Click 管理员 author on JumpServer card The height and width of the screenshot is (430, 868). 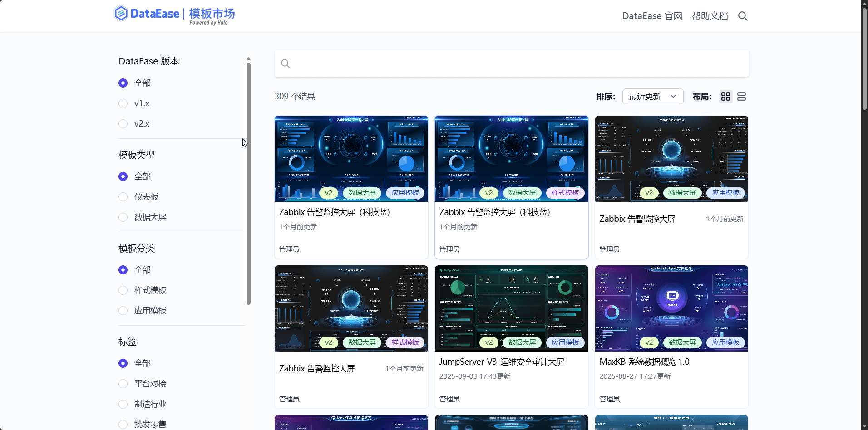(x=449, y=399)
